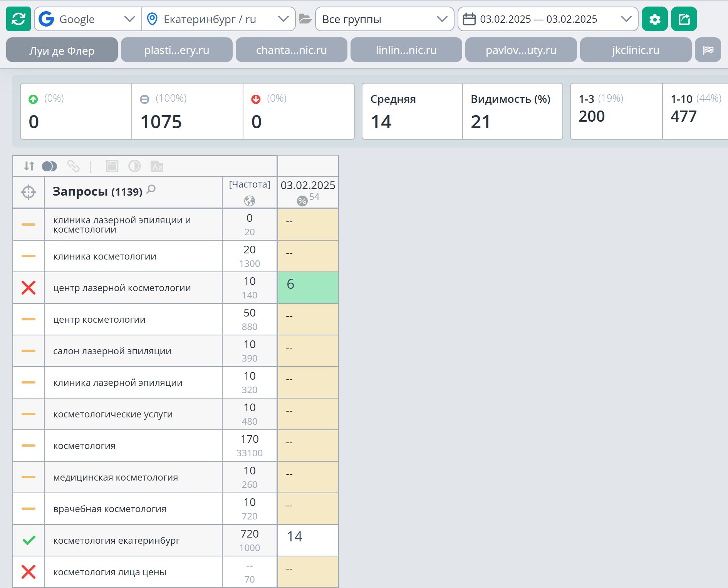Open the Екатеринбург / ru region dropdown
The height and width of the screenshot is (588, 728).
click(218, 19)
